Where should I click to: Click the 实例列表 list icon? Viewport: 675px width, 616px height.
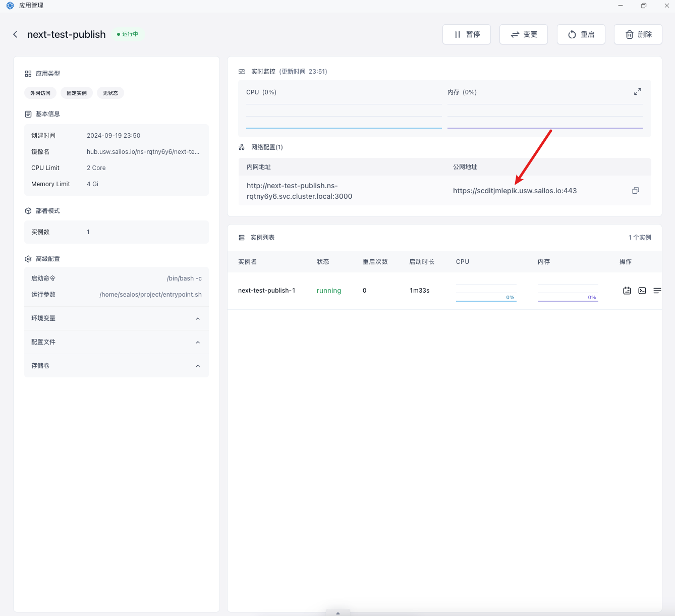(242, 238)
